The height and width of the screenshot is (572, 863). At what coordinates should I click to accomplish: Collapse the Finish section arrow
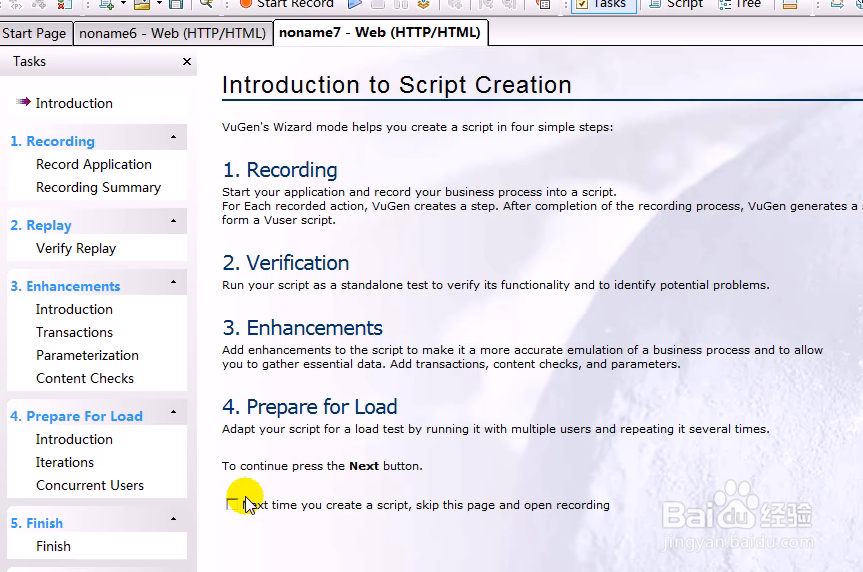tap(173, 519)
